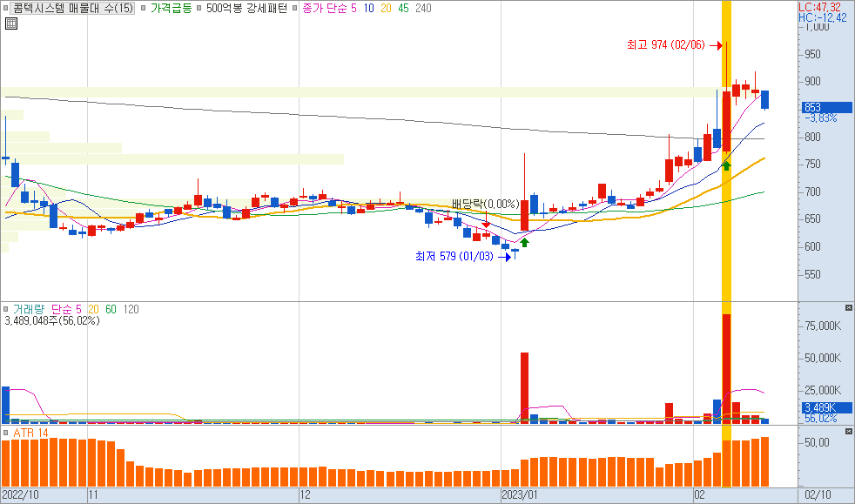Click the 3,489,048주(56.02%) volume readout

(52, 321)
